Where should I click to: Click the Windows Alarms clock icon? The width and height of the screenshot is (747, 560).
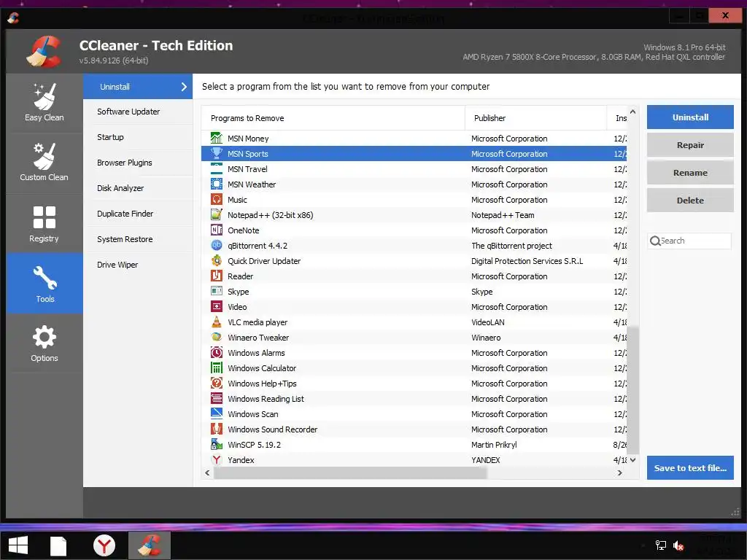[216, 352]
